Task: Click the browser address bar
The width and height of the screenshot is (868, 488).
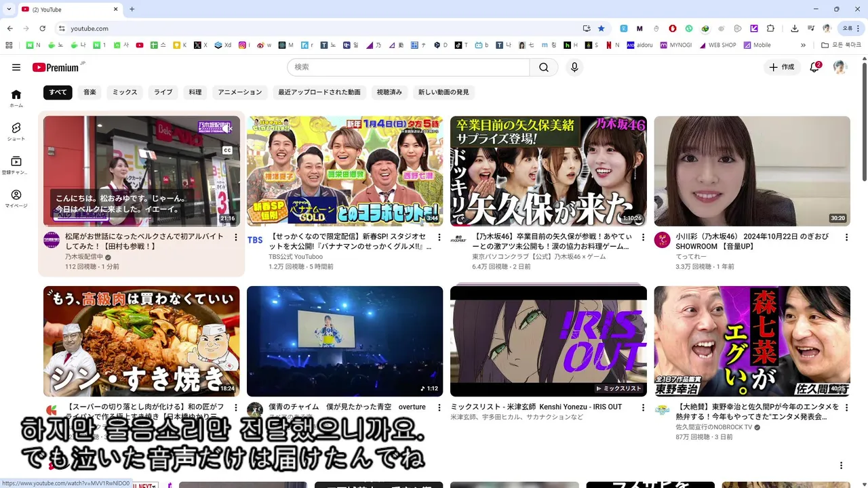Action: click(x=319, y=28)
